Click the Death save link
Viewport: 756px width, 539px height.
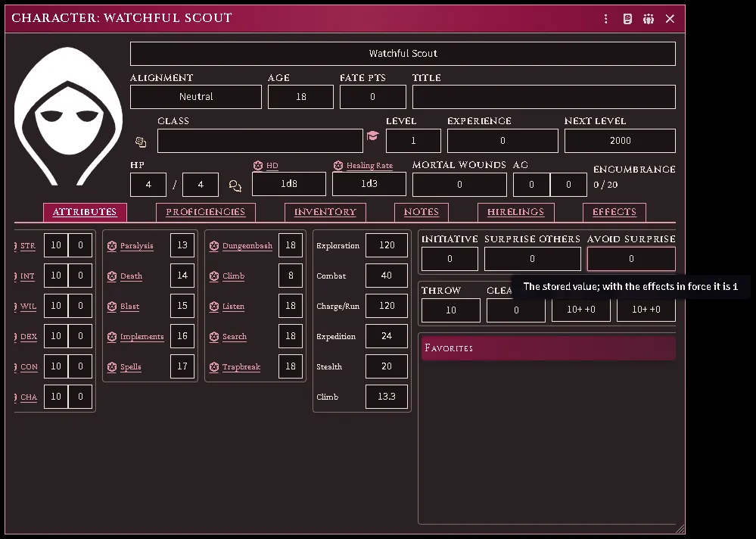tap(131, 276)
